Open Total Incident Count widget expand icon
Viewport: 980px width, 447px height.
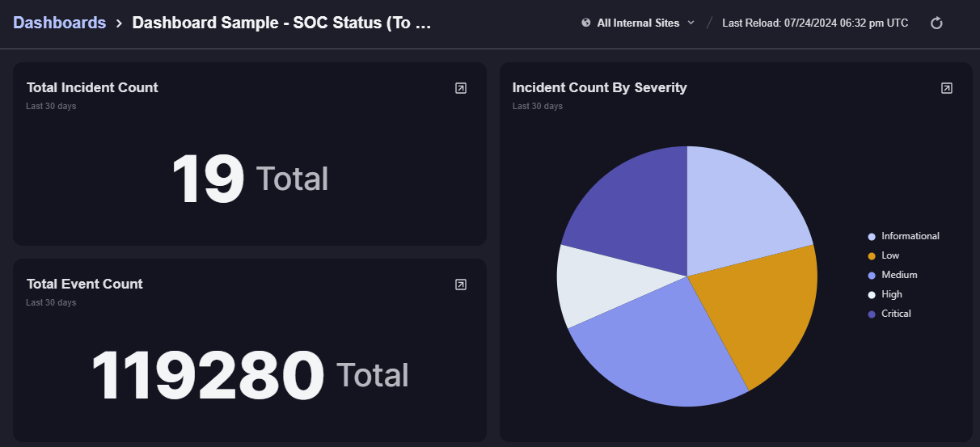(461, 88)
